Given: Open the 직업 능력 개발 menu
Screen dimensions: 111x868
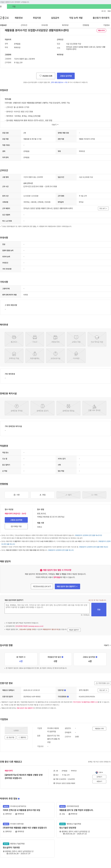Looking at the screenshot, I should coord(76,18).
